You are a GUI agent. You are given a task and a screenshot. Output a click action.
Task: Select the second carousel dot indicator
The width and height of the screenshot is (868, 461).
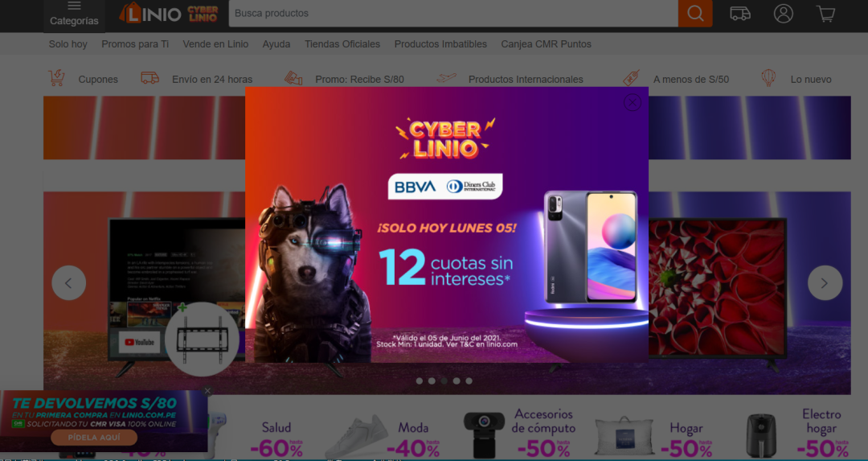[432, 381]
